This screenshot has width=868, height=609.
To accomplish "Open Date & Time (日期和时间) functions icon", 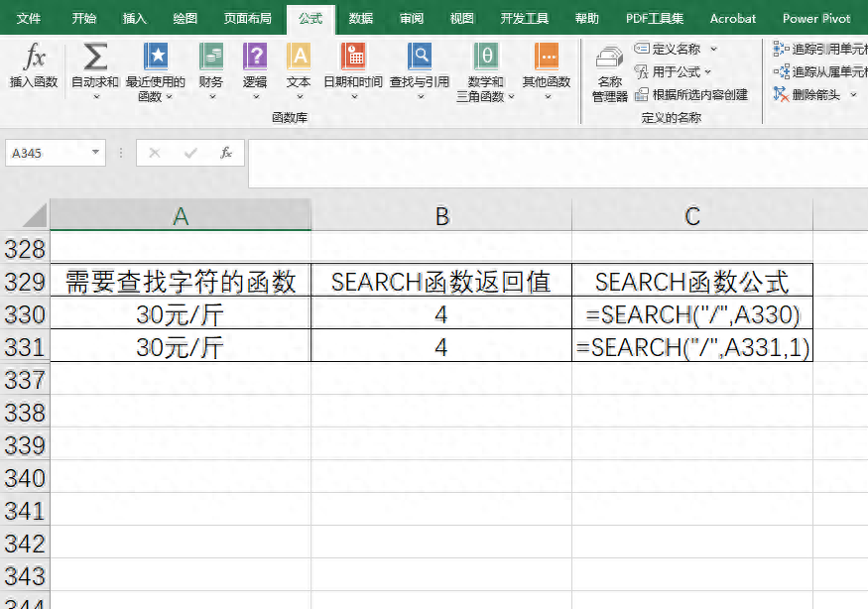I will pos(353,56).
